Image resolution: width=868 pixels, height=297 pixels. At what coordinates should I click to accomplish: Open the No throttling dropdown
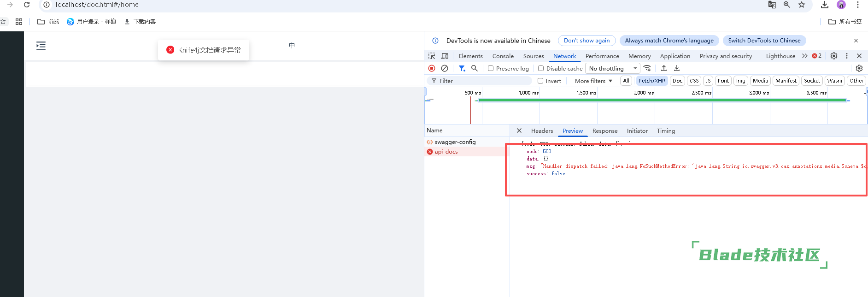click(612, 68)
